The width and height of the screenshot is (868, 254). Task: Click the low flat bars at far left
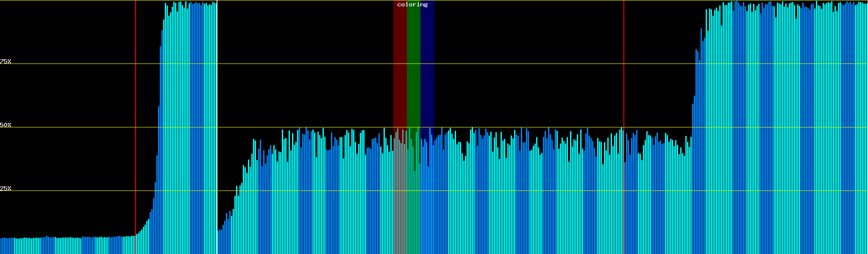coord(64,246)
